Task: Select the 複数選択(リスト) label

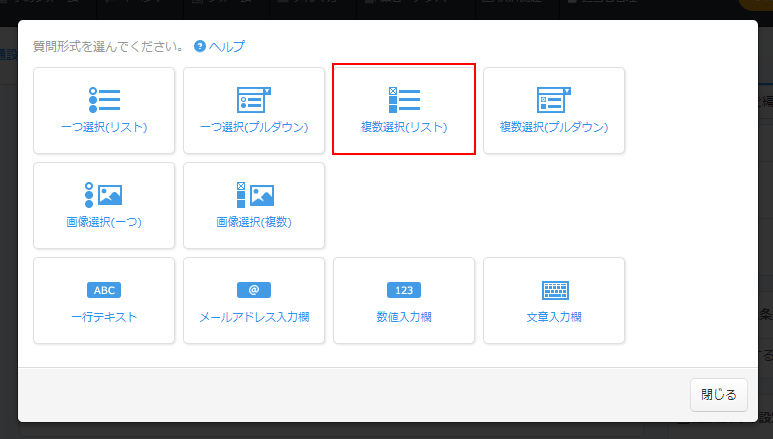Action: pyautogui.click(x=404, y=127)
